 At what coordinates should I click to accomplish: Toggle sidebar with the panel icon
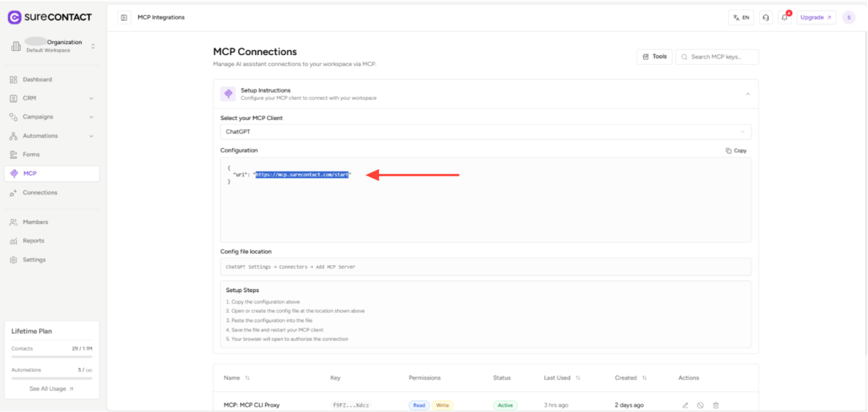click(124, 17)
